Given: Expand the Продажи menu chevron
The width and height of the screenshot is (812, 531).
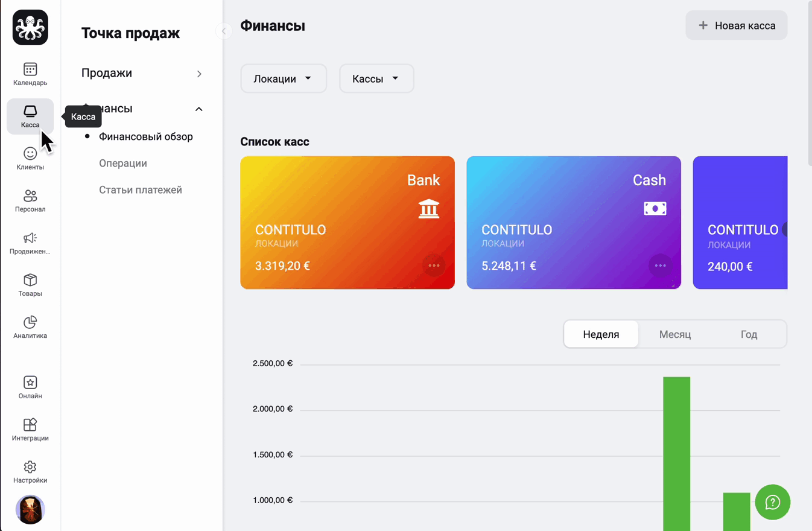Looking at the screenshot, I should click(199, 74).
